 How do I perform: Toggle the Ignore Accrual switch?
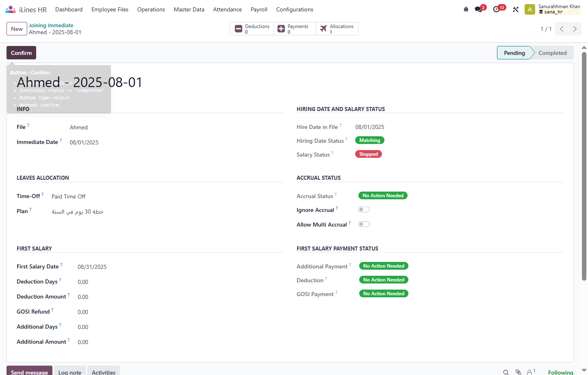click(x=364, y=210)
